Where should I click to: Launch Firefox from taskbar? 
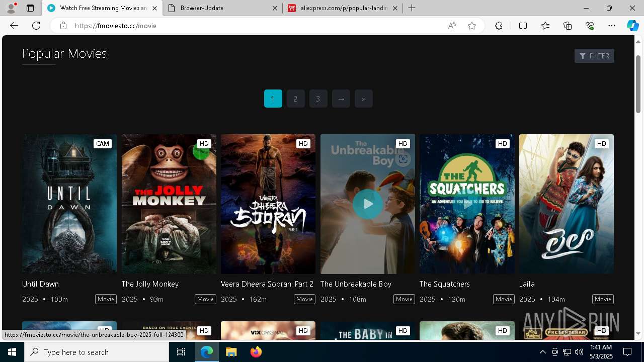[256, 352]
